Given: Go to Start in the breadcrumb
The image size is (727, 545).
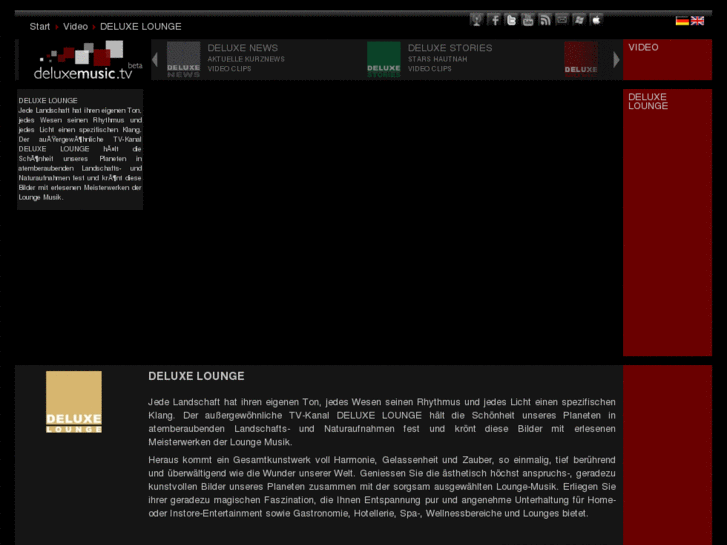Looking at the screenshot, I should click(39, 26).
